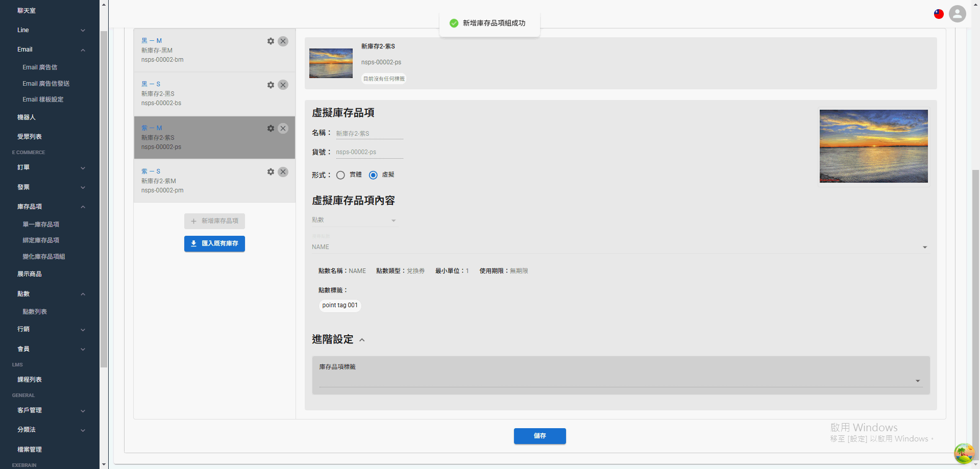980x469 pixels.
Task: Click the Taiwan flag language icon
Action: point(939,14)
